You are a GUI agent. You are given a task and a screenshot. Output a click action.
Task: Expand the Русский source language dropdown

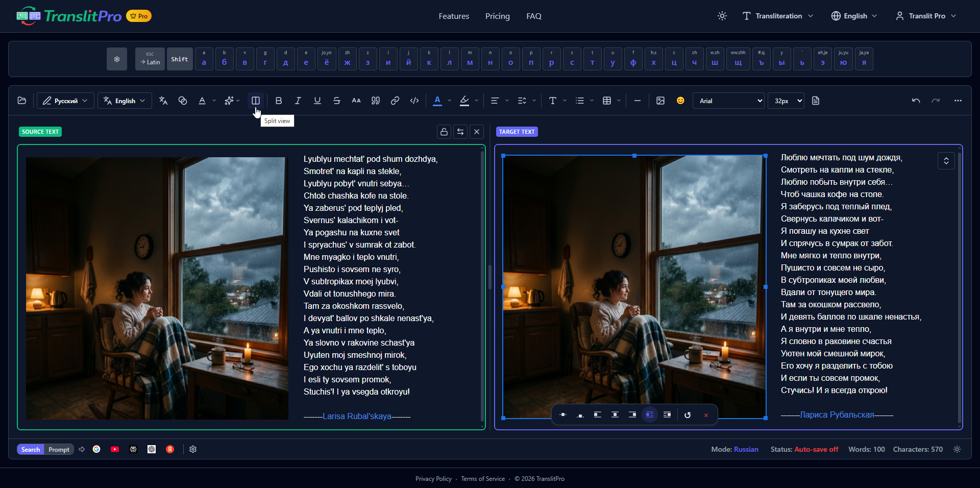(65, 101)
